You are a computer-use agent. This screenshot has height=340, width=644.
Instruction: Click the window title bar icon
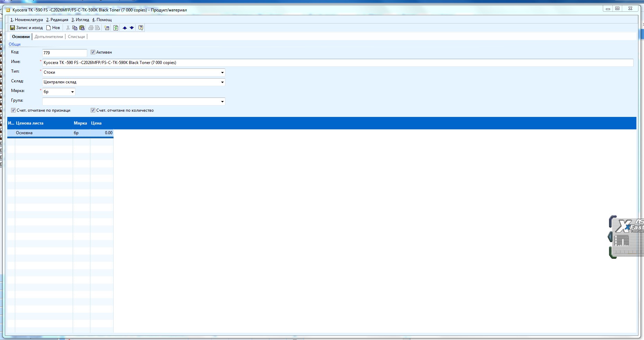8,10
